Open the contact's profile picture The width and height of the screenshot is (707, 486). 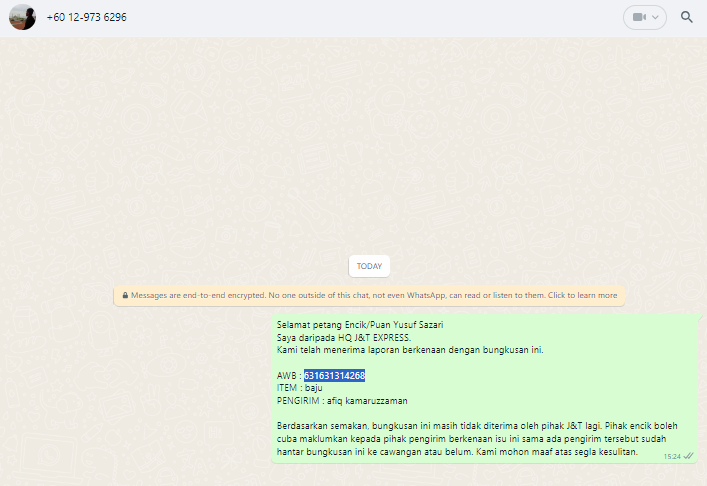point(23,17)
